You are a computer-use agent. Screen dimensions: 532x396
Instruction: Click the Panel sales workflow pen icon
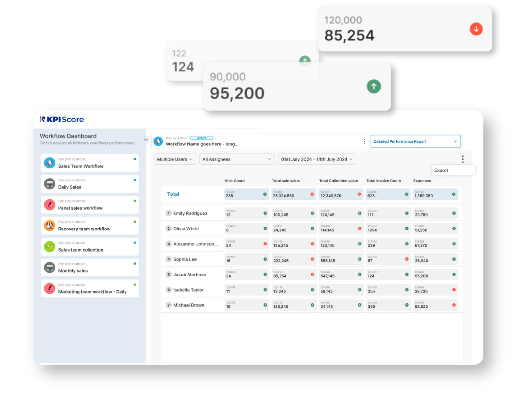click(x=50, y=205)
